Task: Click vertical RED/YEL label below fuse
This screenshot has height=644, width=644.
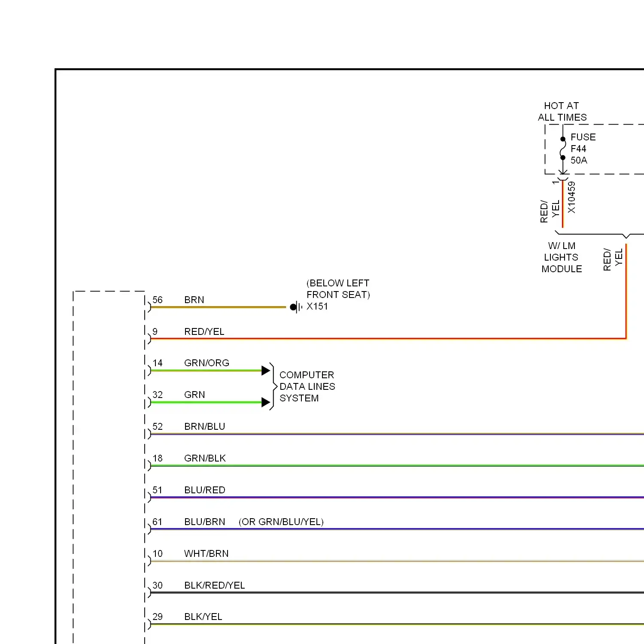Action: [550, 211]
